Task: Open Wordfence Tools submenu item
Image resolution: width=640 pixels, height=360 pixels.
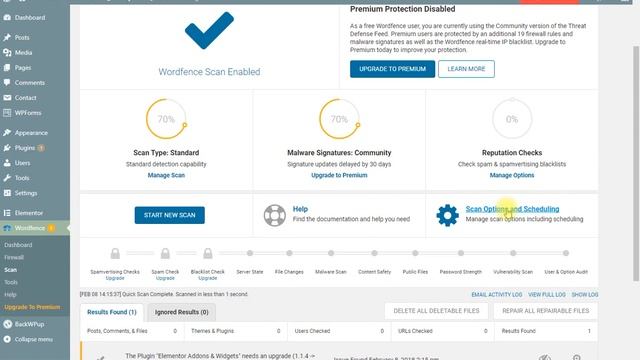Action: 11,282
